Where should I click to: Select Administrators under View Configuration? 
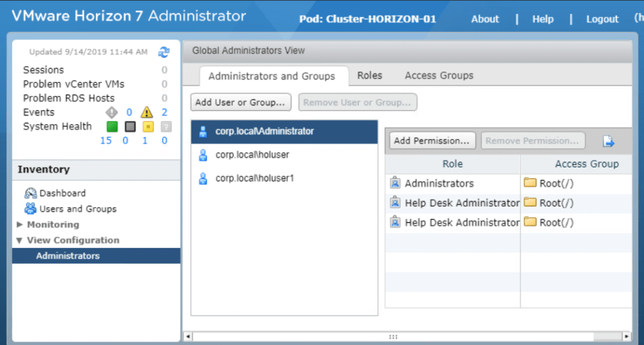point(67,256)
